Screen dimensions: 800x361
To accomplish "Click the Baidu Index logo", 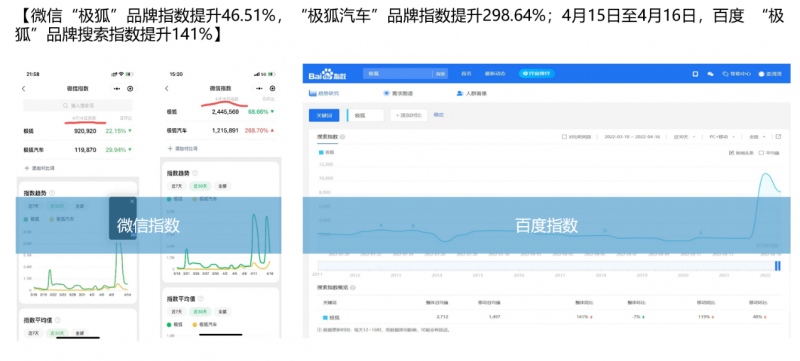I will coord(327,74).
